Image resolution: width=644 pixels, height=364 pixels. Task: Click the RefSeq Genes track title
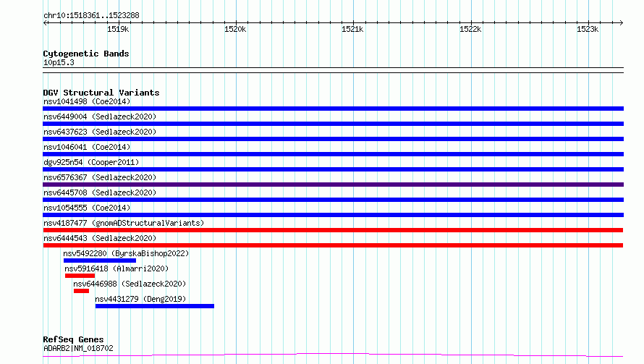coord(73,340)
